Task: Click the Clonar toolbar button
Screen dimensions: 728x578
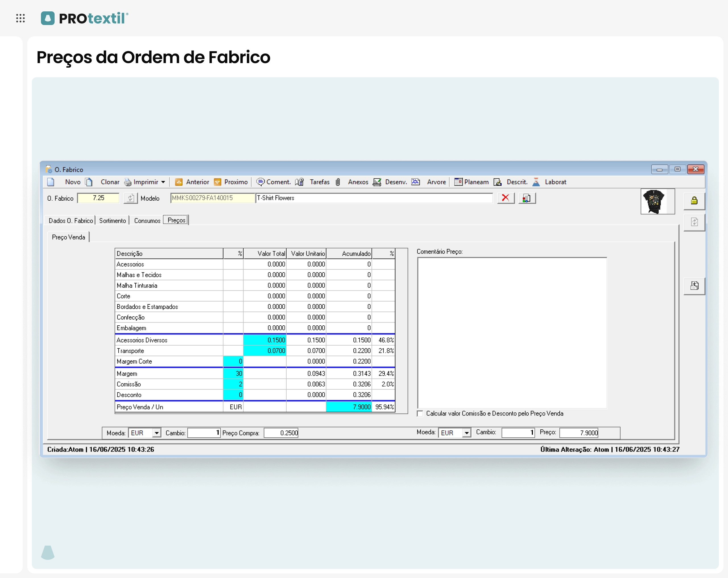Action: point(110,182)
